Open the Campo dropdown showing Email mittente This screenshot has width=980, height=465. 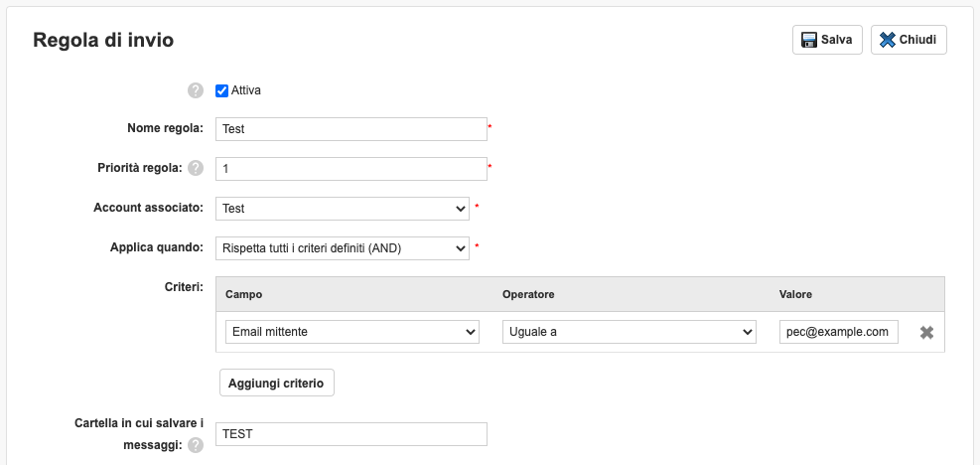click(352, 332)
